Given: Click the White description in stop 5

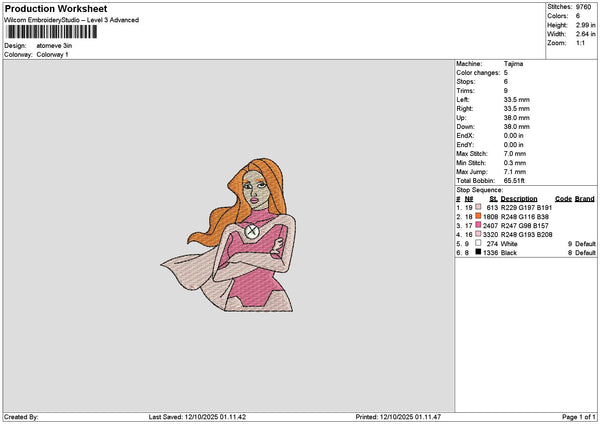Looking at the screenshot, I should (509, 244).
